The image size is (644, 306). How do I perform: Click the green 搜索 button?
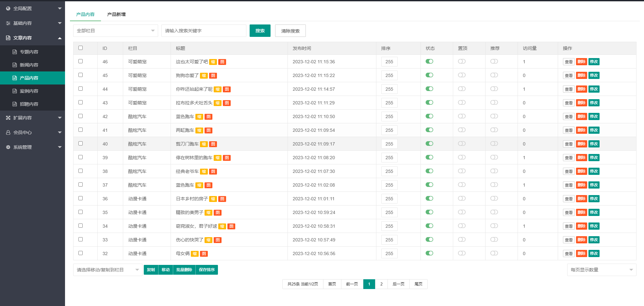(x=260, y=31)
